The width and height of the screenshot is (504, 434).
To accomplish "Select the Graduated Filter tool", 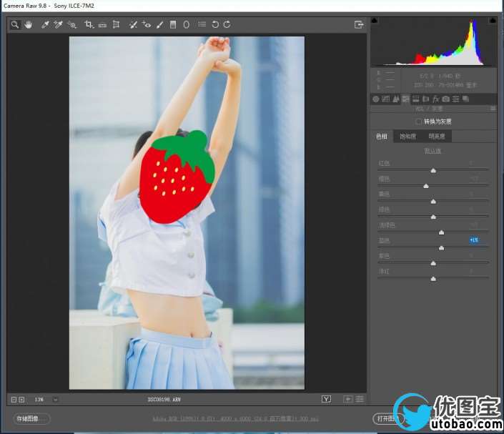I will (x=173, y=24).
